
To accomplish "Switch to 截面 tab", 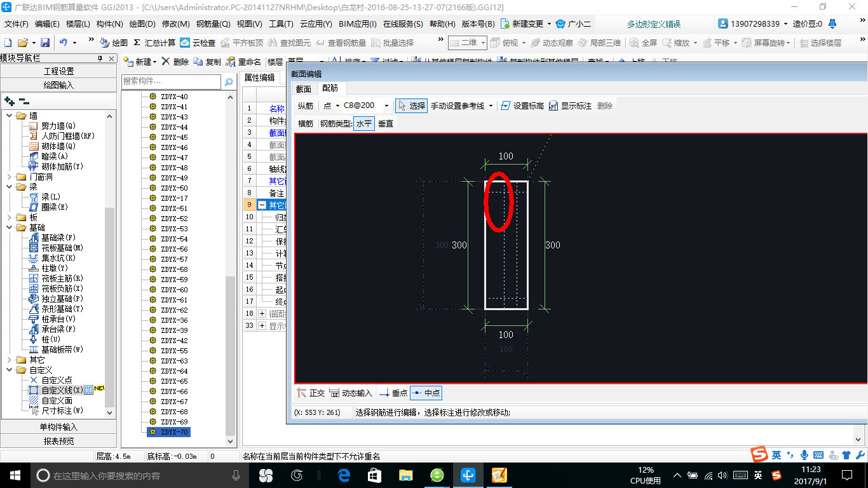I will click(304, 88).
